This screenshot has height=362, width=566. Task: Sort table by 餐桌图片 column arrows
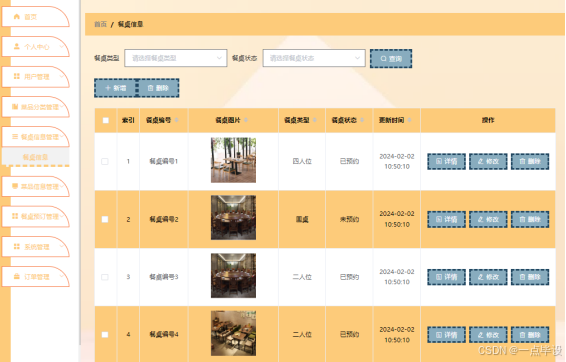pyautogui.click(x=246, y=120)
